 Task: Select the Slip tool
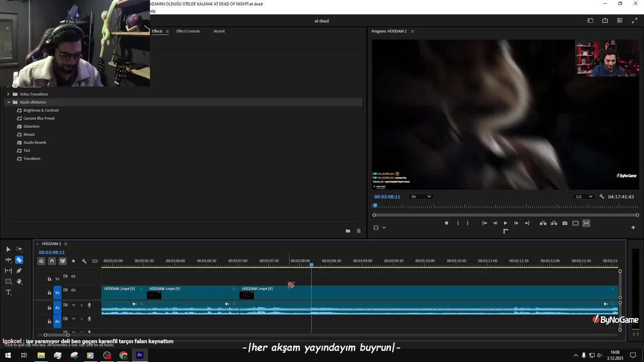click(x=8, y=270)
